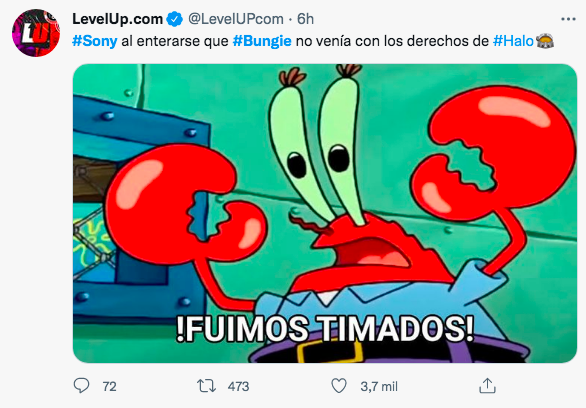Viewport: 586px width, 408px height.
Task: Enlarge the Mr. Krabs meme image
Action: [325, 213]
